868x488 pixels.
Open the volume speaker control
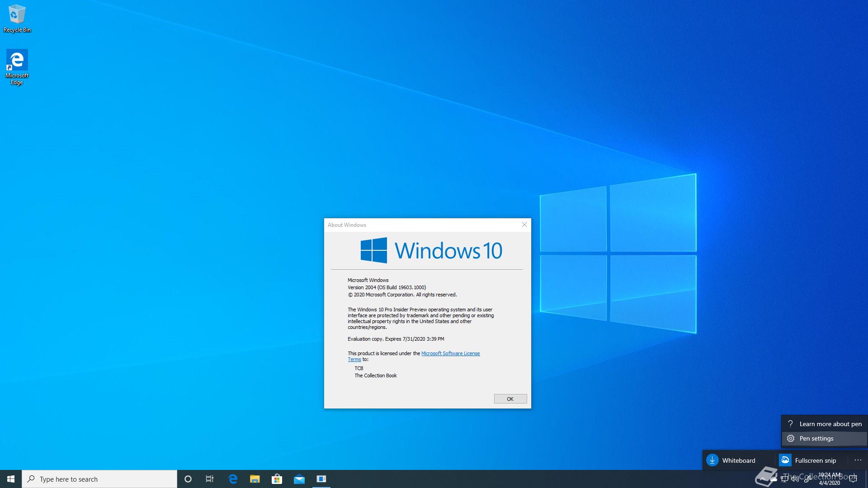coord(795,479)
